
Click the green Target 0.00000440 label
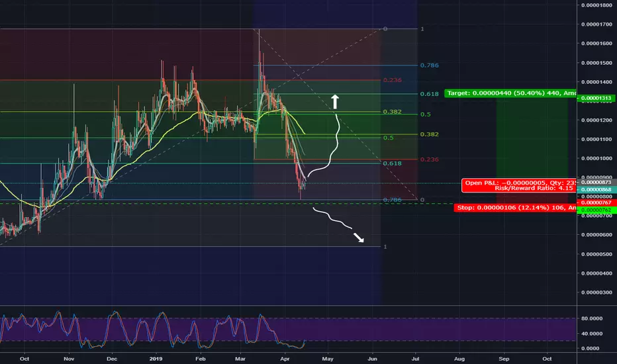click(x=510, y=93)
